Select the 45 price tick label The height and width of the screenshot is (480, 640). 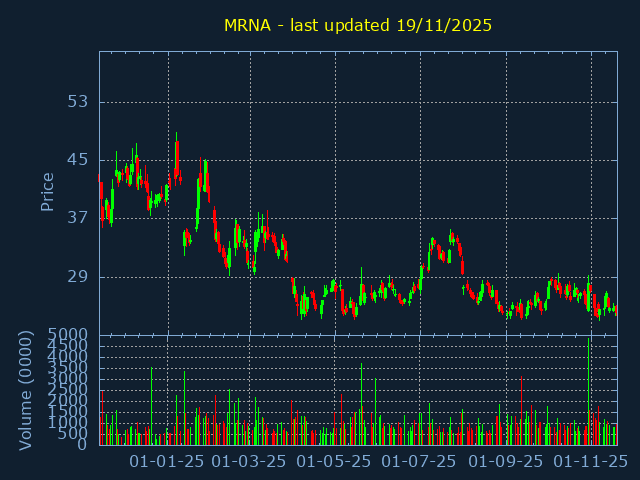click(77, 160)
